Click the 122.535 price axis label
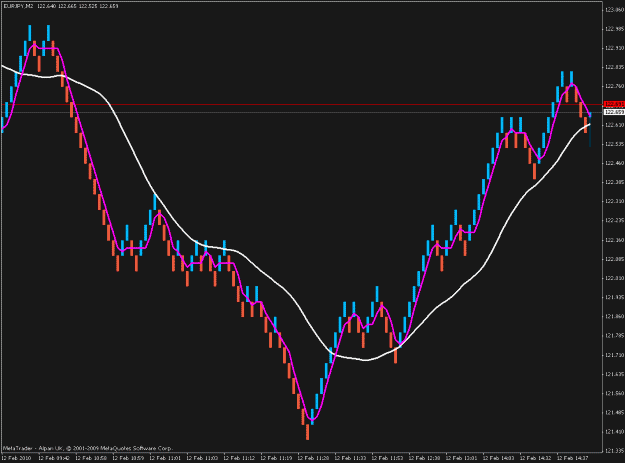This screenshot has width=625, height=463. (x=614, y=144)
